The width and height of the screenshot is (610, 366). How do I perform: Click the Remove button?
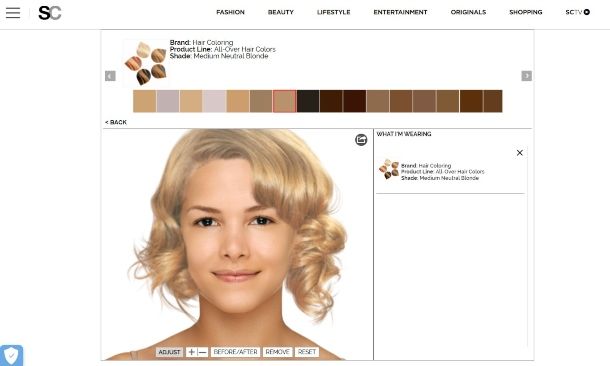coord(277,352)
